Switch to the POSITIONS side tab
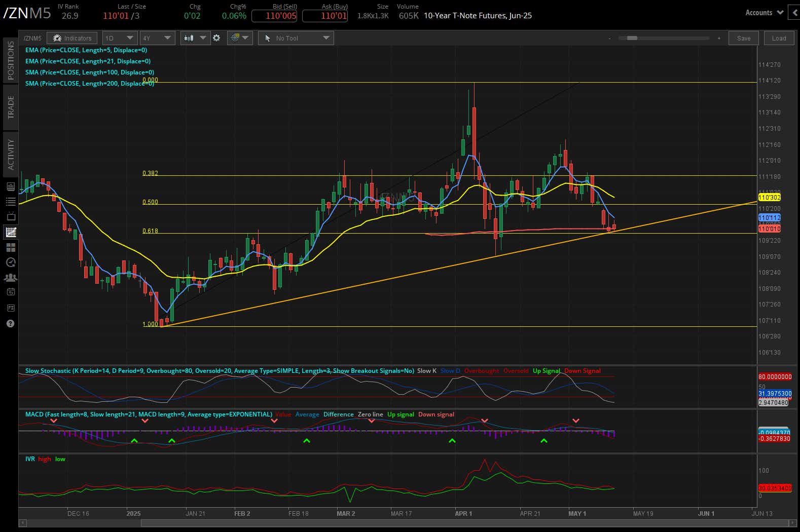The height and width of the screenshot is (532, 800). [x=11, y=60]
